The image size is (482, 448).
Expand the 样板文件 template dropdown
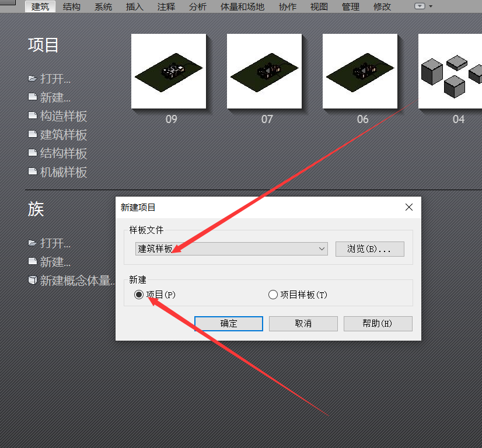pos(322,249)
